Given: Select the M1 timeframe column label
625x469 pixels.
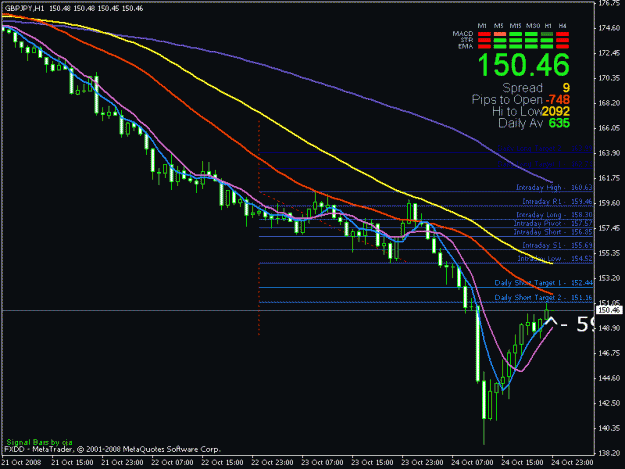Looking at the screenshot, I should [x=482, y=26].
